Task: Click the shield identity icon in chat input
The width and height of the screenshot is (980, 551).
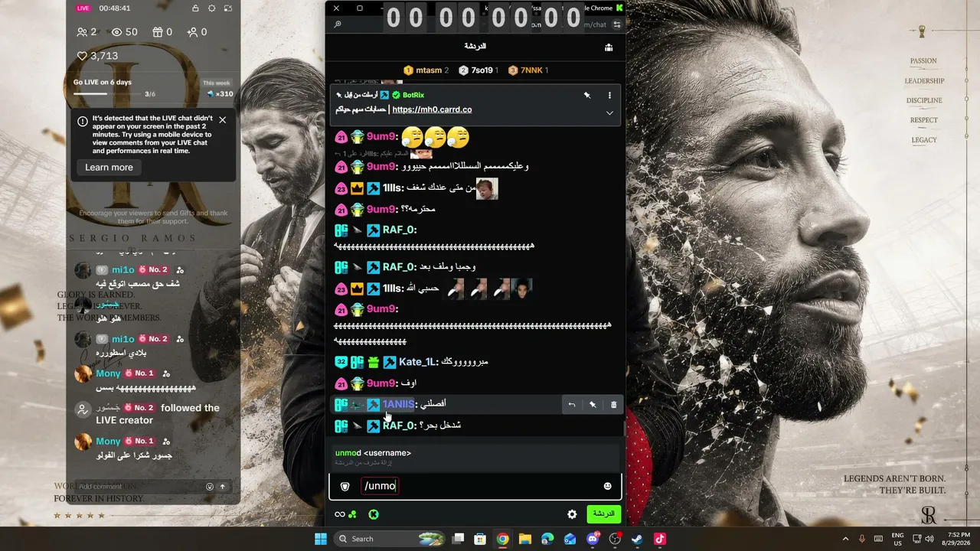Action: pyautogui.click(x=345, y=487)
